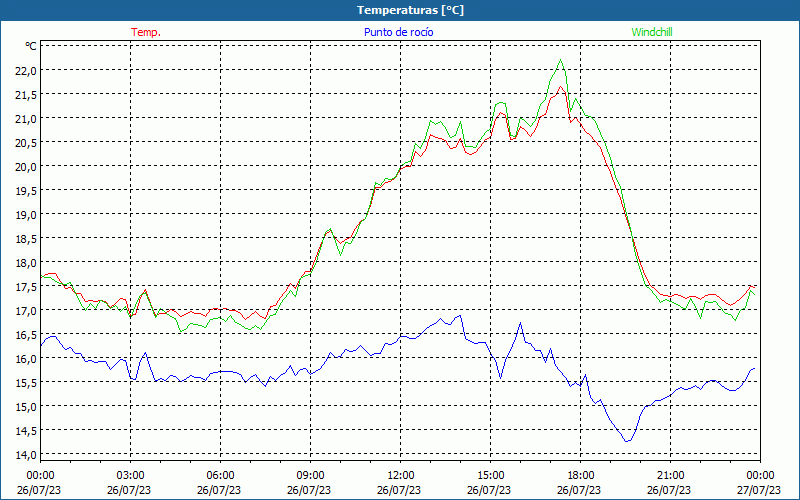The height and width of the screenshot is (500, 800).
Task: Click the '18:00' time axis label
Action: pyautogui.click(x=581, y=476)
